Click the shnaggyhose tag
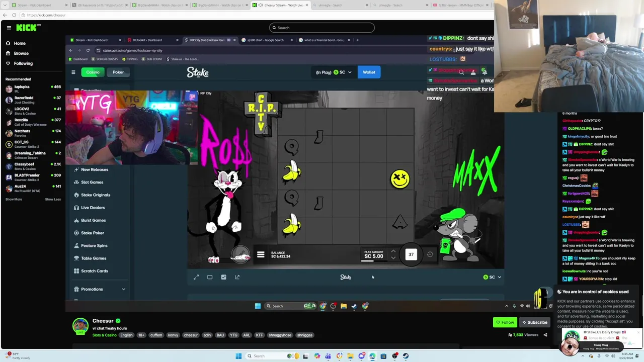The height and width of the screenshot is (362, 644). 280,335
